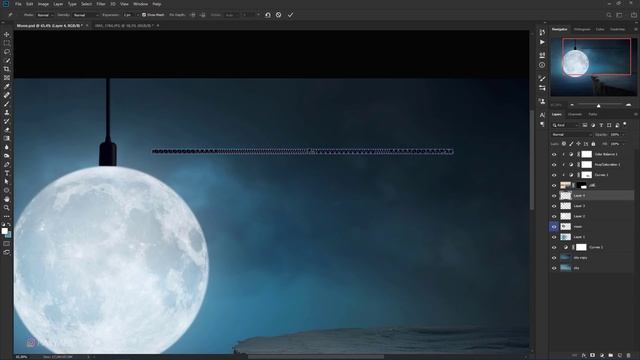Remove all pins with reset icon
The image size is (640, 360).
click(x=268, y=15)
